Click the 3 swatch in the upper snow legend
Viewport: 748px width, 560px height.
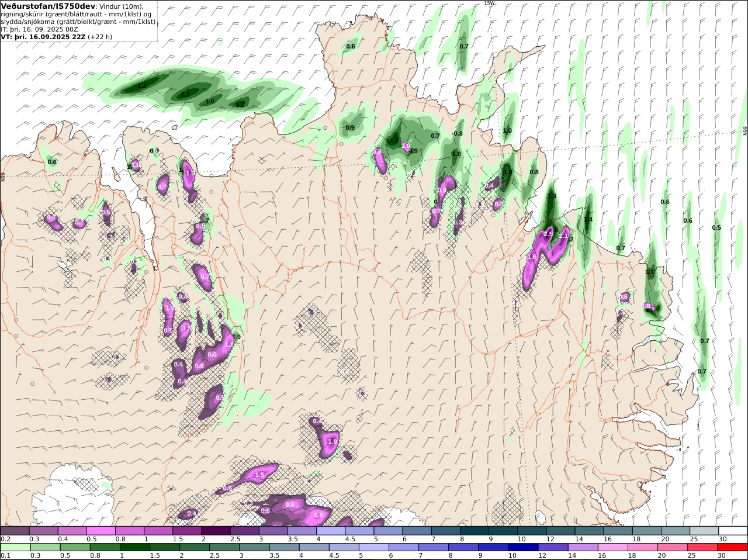[273, 530]
